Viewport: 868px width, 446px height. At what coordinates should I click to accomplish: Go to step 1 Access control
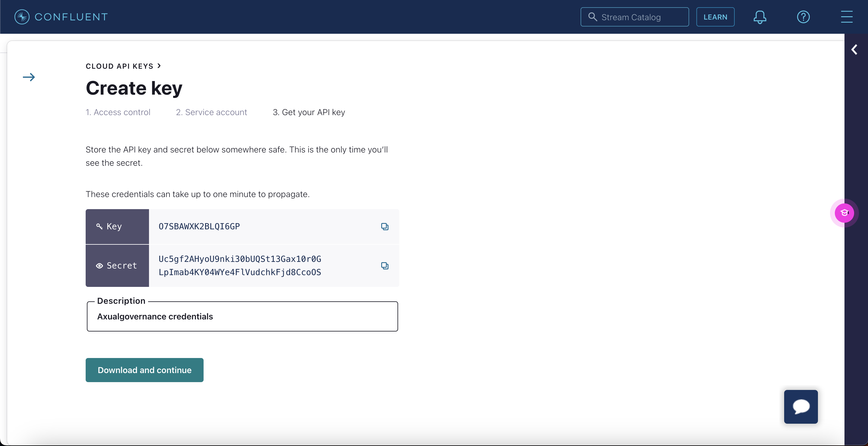click(118, 112)
